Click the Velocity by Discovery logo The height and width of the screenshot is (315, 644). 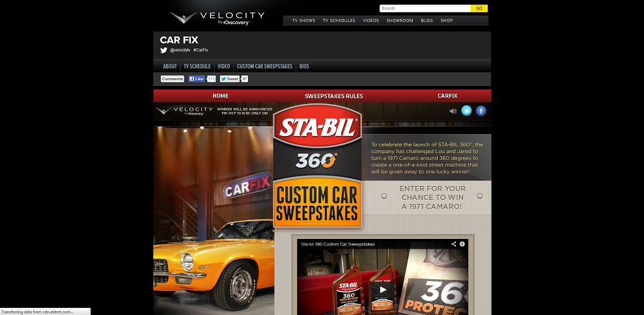click(217, 18)
